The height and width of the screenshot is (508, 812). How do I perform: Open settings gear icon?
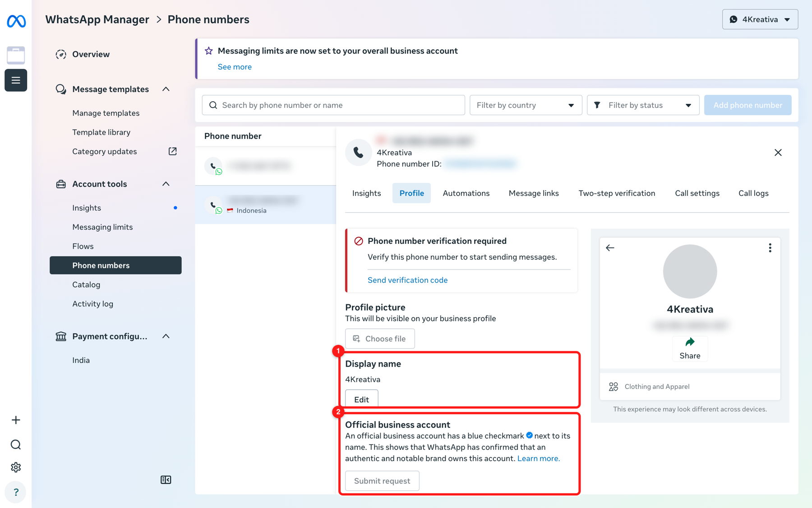coord(16,467)
